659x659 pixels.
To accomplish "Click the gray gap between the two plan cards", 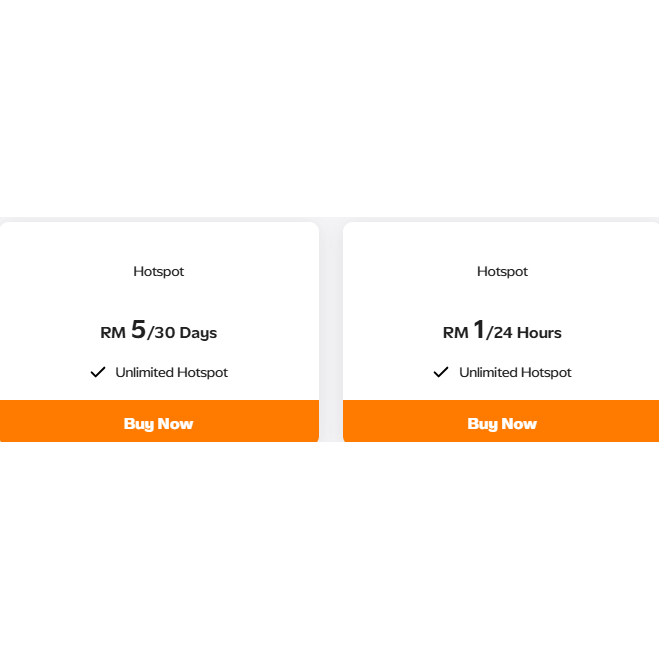I will (331, 330).
